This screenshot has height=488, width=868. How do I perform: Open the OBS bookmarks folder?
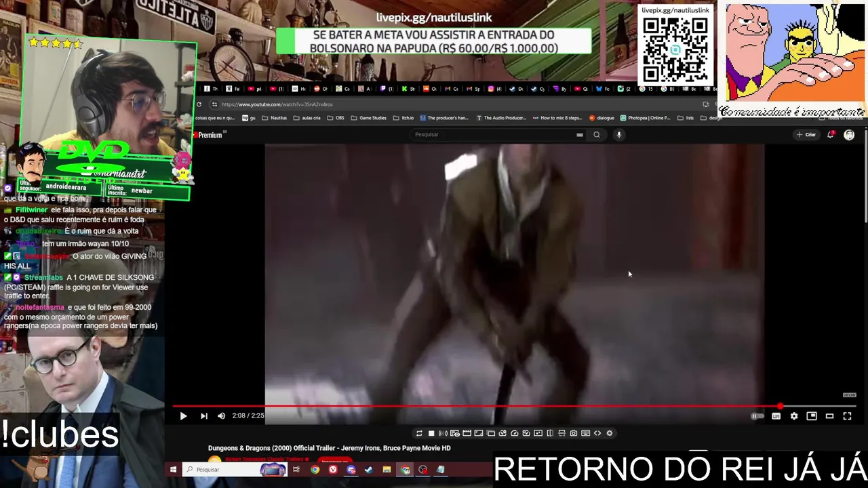[x=336, y=118]
